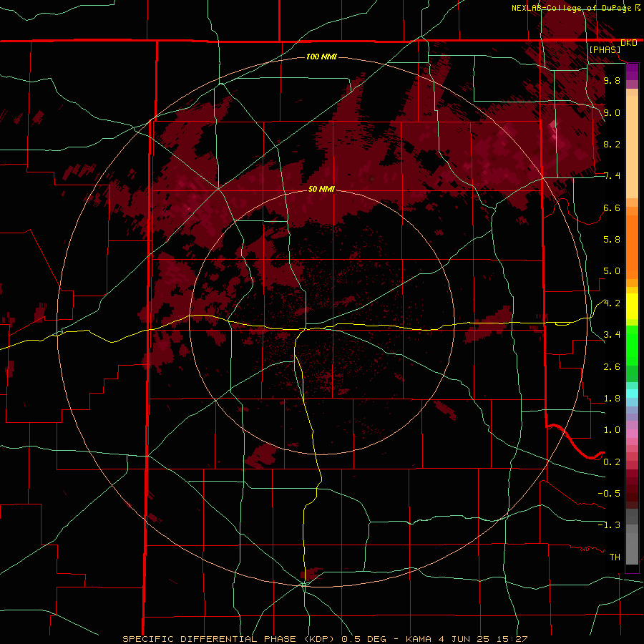Pick the peach swatch in color bar

[632, 148]
